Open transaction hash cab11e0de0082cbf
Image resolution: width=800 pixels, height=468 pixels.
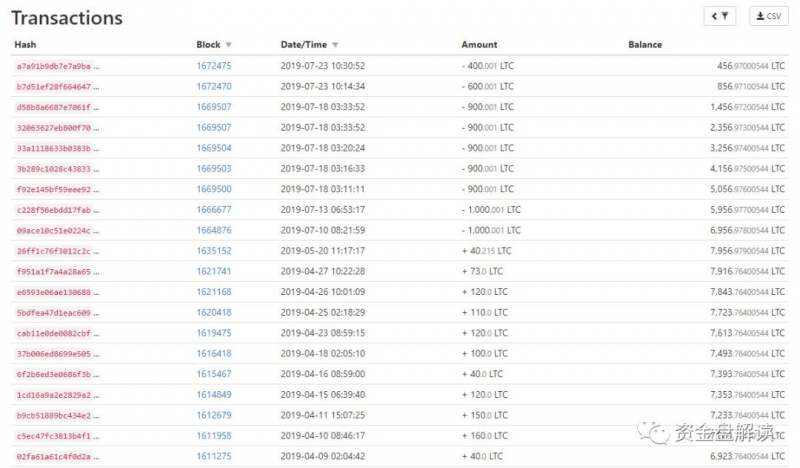coord(54,333)
